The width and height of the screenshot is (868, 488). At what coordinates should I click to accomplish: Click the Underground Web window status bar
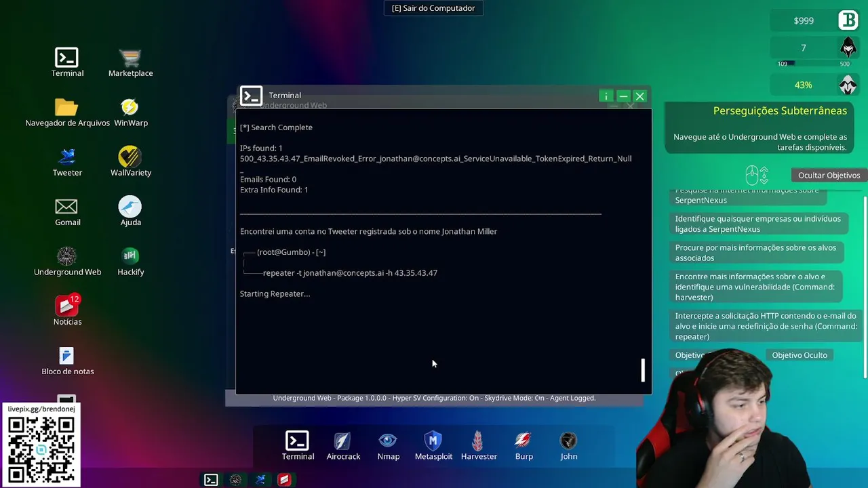(434, 398)
